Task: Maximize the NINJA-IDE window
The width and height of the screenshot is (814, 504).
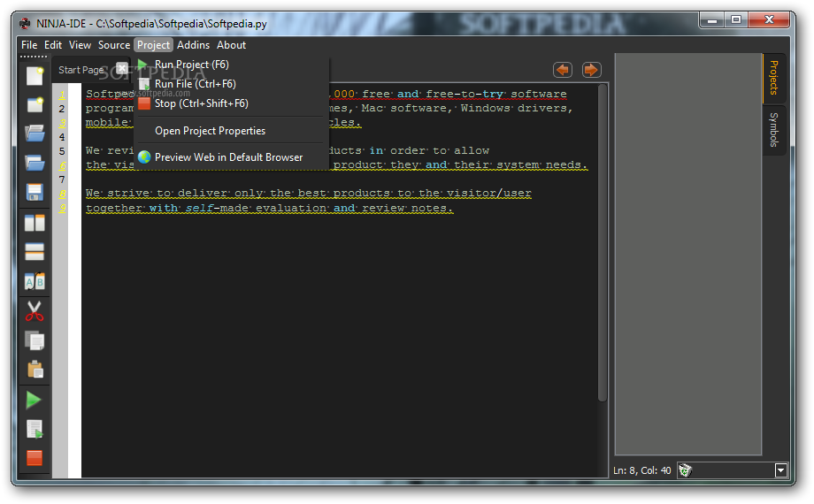Action: pyautogui.click(x=736, y=19)
